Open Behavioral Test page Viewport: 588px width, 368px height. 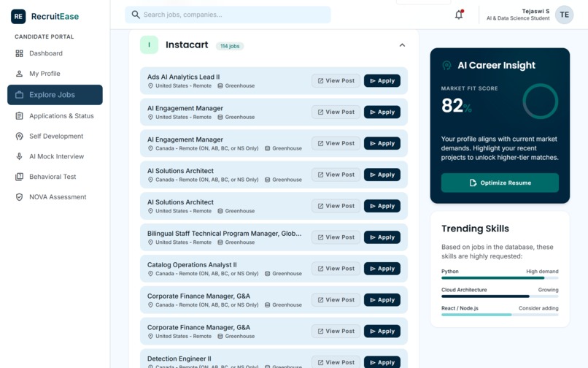click(x=55, y=177)
